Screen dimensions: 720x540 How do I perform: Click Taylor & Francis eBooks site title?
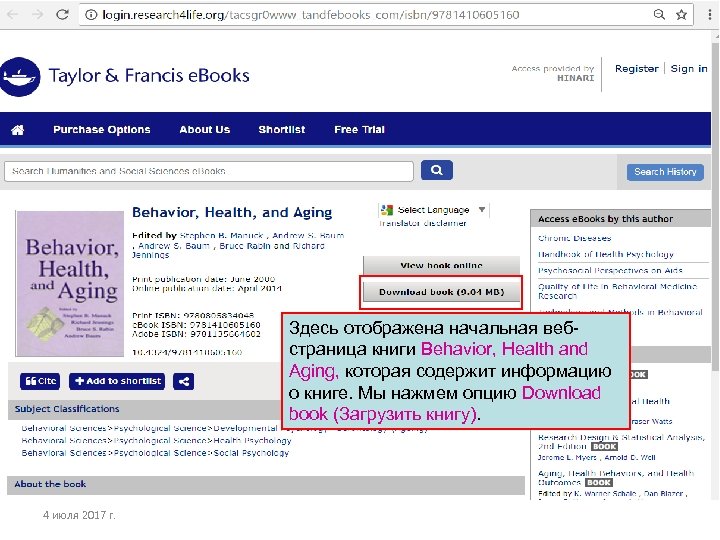(149, 76)
